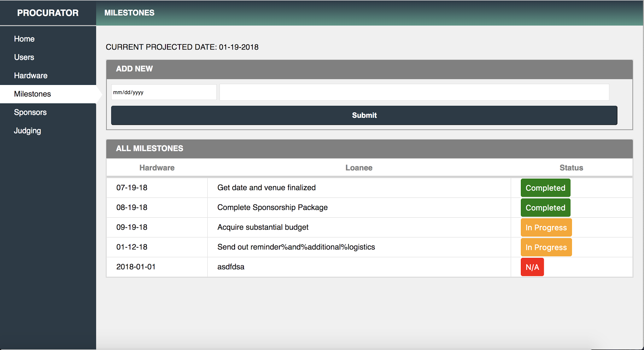The image size is (644, 350).
Task: Click In Progress badge for budget milestone
Action: [x=546, y=227]
